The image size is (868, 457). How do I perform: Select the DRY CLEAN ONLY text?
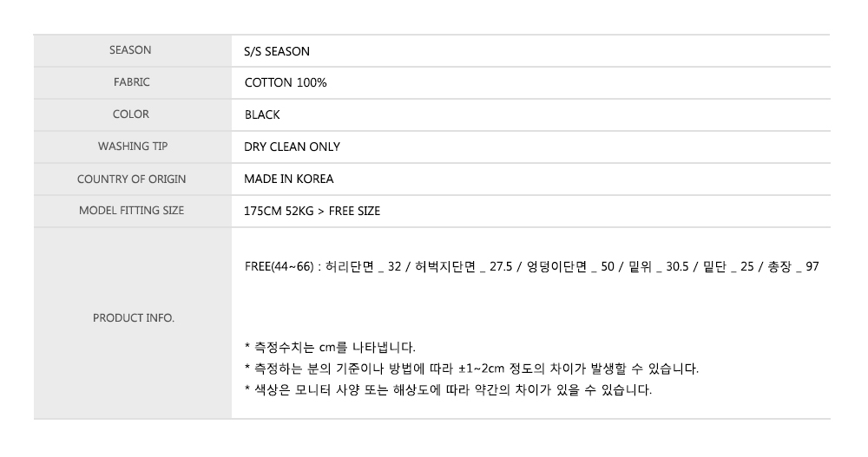pyautogui.click(x=292, y=147)
